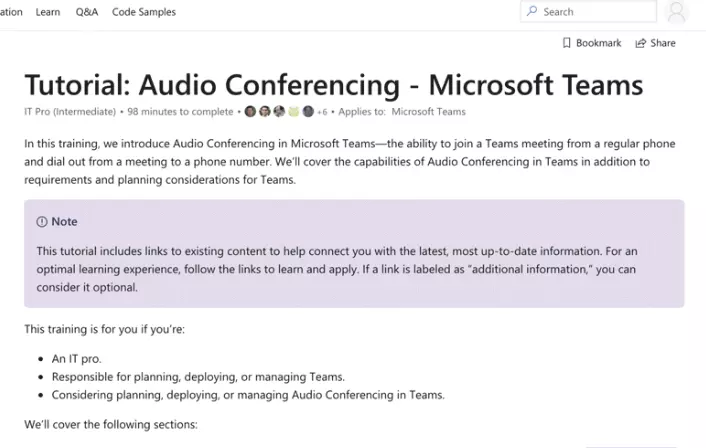706x448 pixels.
Task: Bookmark this tutorial page
Action: tap(592, 43)
